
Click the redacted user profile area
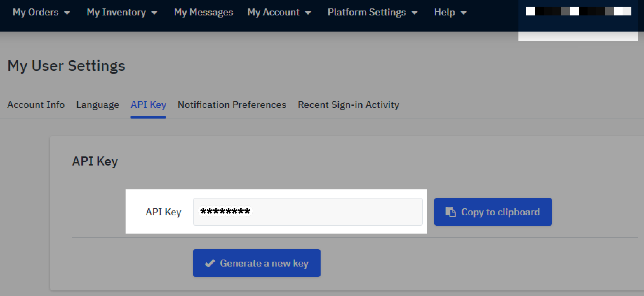pyautogui.click(x=578, y=12)
